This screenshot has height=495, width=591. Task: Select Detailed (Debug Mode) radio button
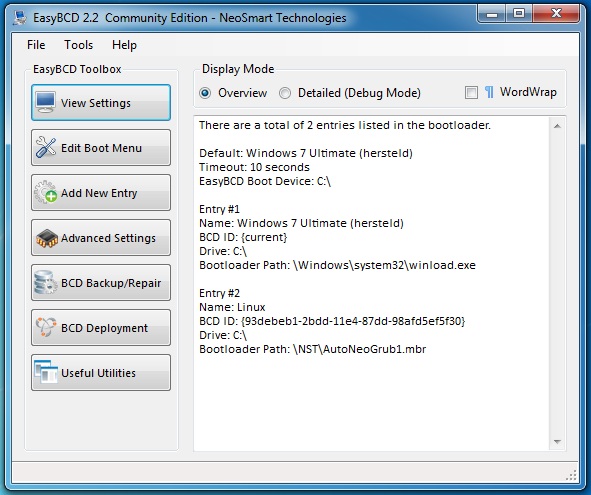click(x=285, y=93)
